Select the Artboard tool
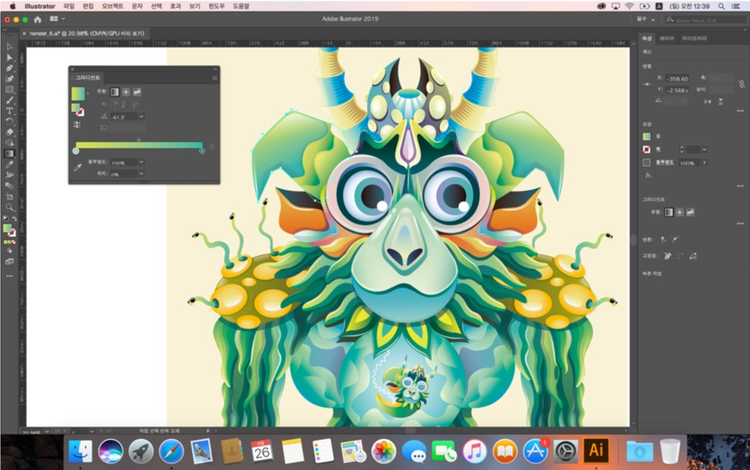Viewport: 750px width, 470px height. [10, 197]
